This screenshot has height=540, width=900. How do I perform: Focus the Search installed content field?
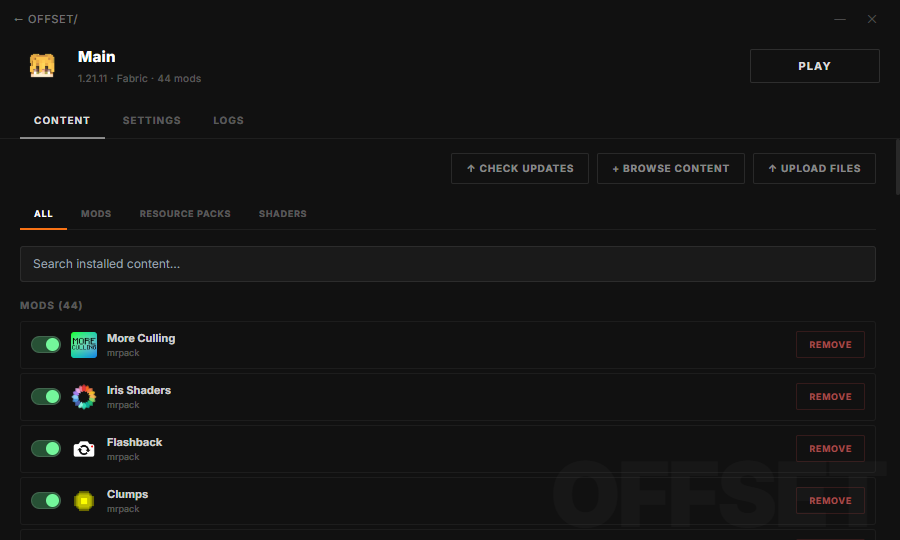pyautogui.click(x=448, y=264)
